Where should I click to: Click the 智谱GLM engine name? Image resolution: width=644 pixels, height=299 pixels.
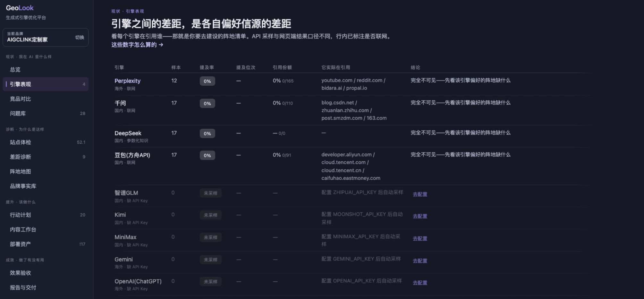[x=126, y=193]
